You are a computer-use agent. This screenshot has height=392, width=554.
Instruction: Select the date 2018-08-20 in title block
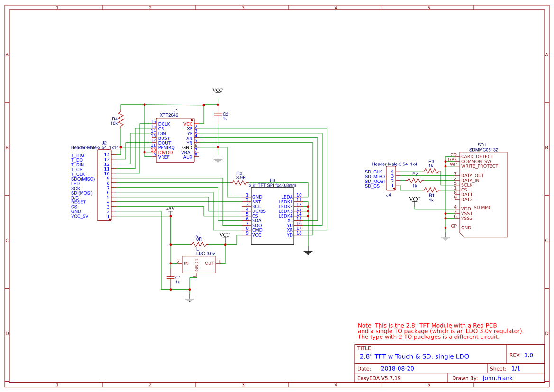398,368
